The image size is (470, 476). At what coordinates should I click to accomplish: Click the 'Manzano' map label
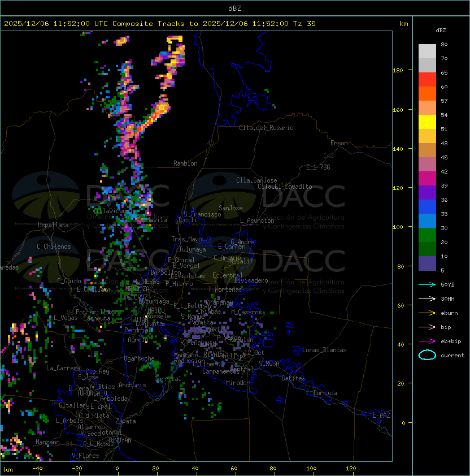[x=47, y=442]
